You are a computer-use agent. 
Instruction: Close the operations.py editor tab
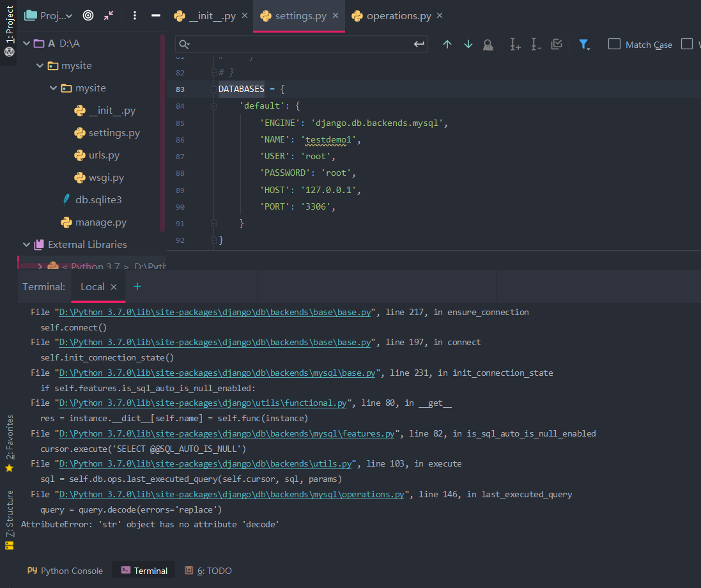coord(440,15)
